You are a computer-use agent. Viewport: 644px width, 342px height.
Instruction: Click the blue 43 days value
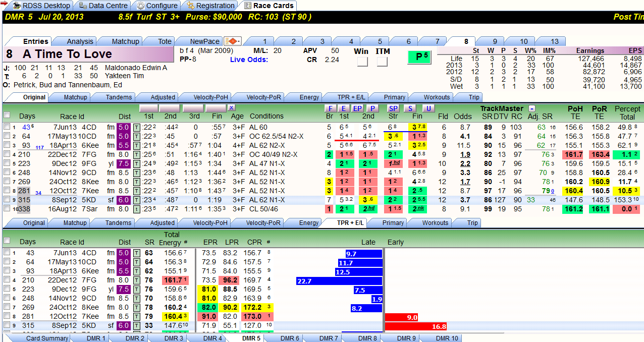click(26, 127)
